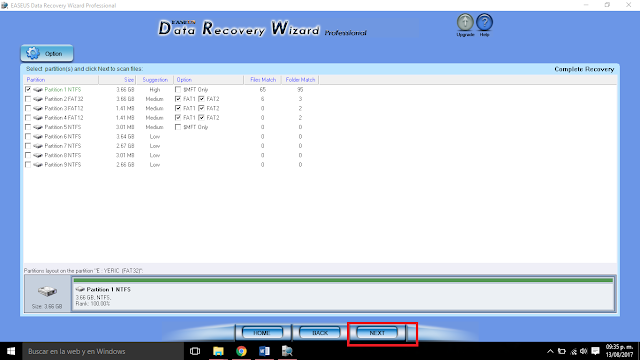Toggle FAT1 option for Partition 4 FAT12
Viewport: 640px width, 360px height.
178,118
